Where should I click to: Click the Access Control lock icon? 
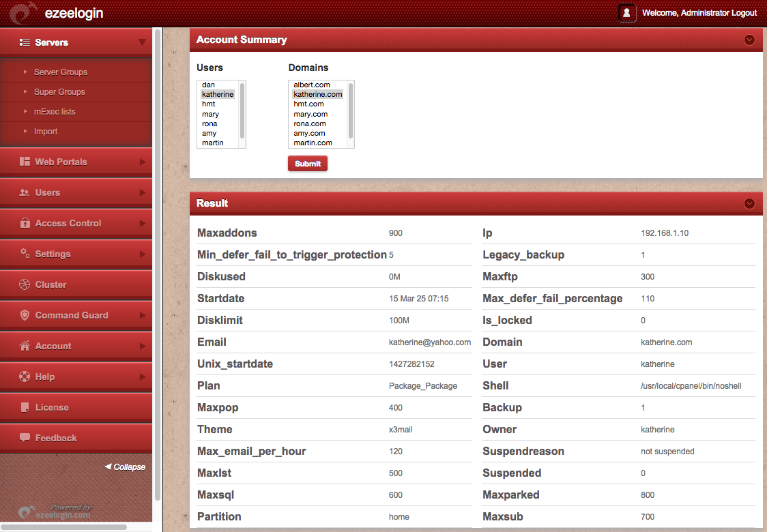pyautogui.click(x=25, y=223)
